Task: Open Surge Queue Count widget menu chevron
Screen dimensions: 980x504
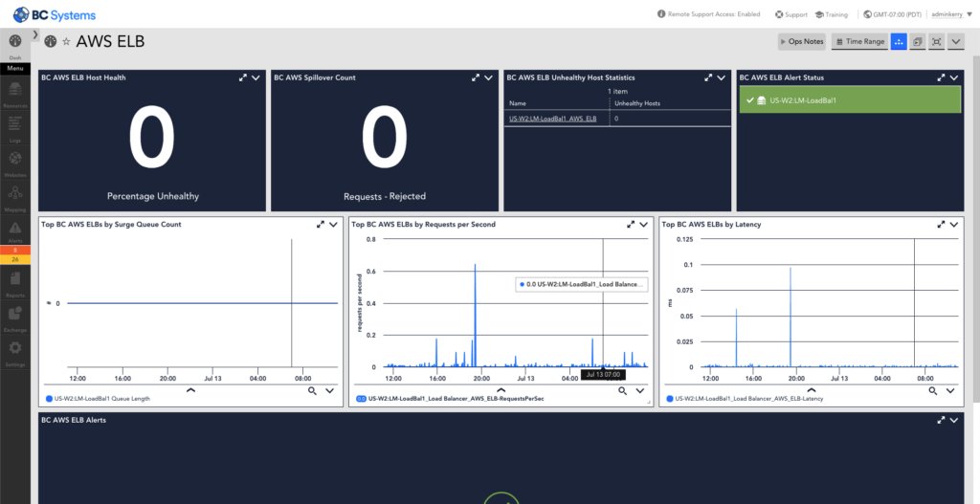Action: (x=333, y=224)
